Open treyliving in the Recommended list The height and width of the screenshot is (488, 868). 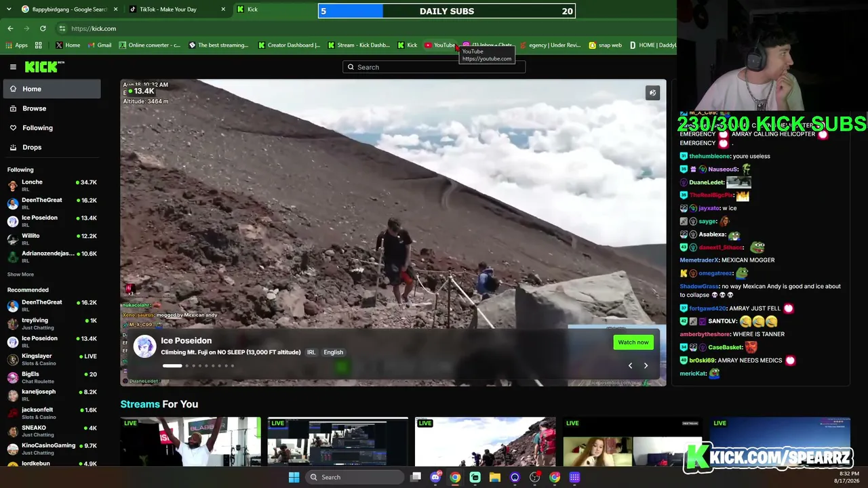[x=52, y=324]
